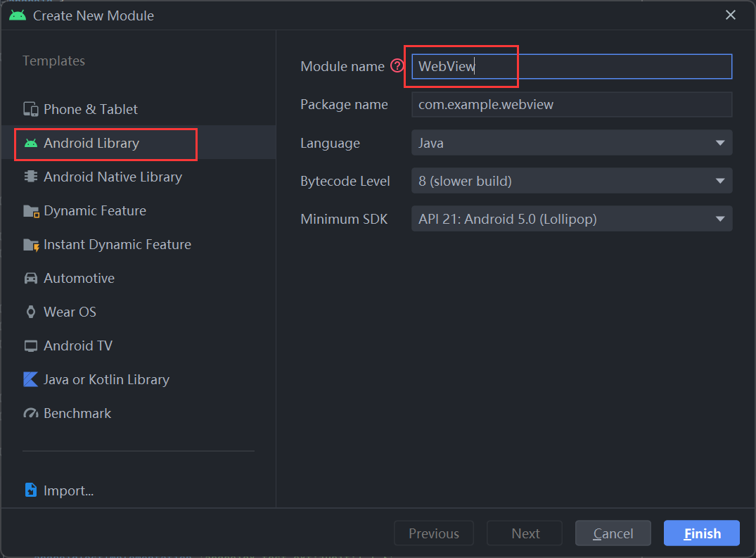Open the Module name help tooltip

[x=398, y=66]
